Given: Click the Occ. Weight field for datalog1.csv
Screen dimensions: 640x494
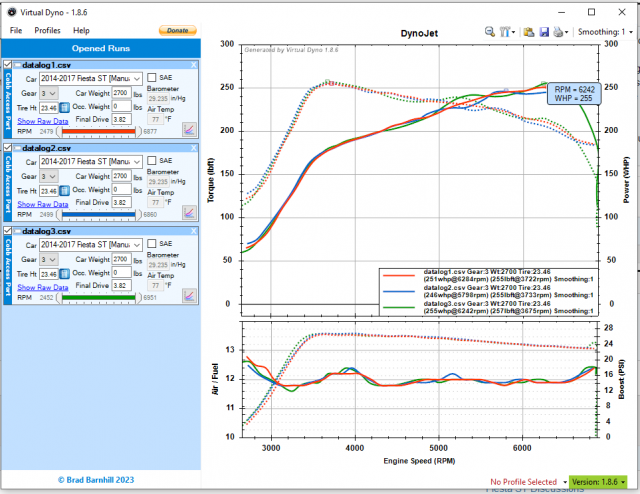Looking at the screenshot, I should [x=122, y=106].
